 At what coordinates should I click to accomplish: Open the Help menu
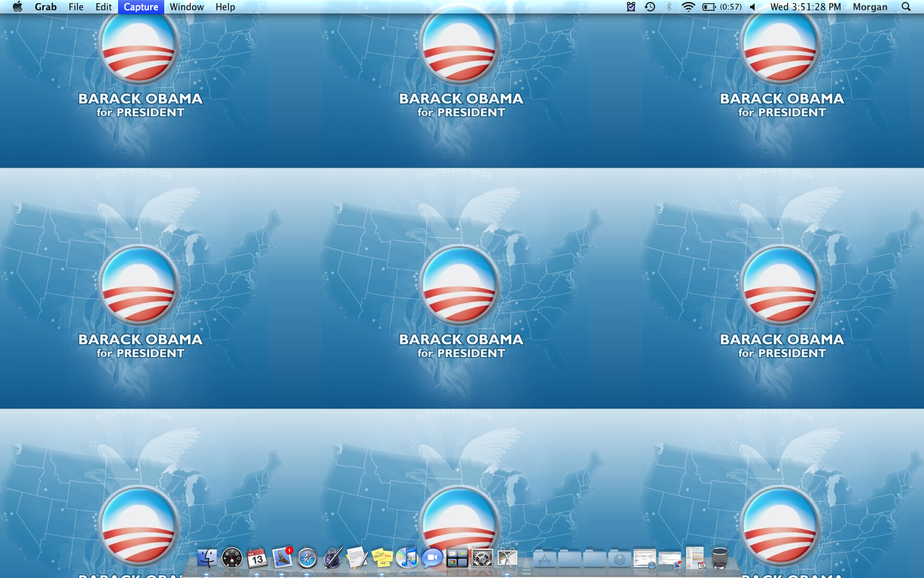coord(225,6)
